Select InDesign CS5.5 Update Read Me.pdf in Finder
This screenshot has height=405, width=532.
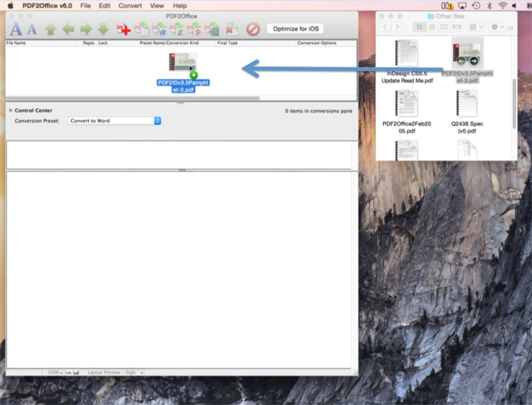(x=407, y=61)
